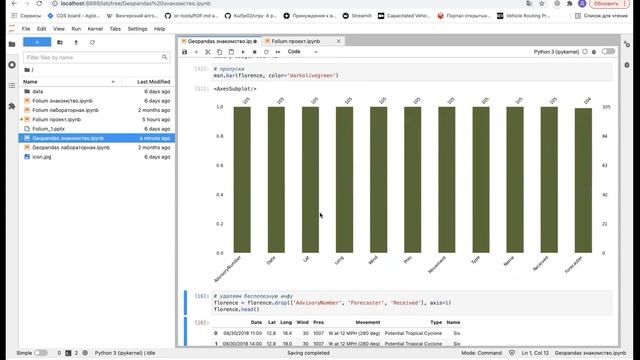Select Geopandas лабораторная.ipynb file
The height and width of the screenshot is (360, 640).
coord(97,147)
